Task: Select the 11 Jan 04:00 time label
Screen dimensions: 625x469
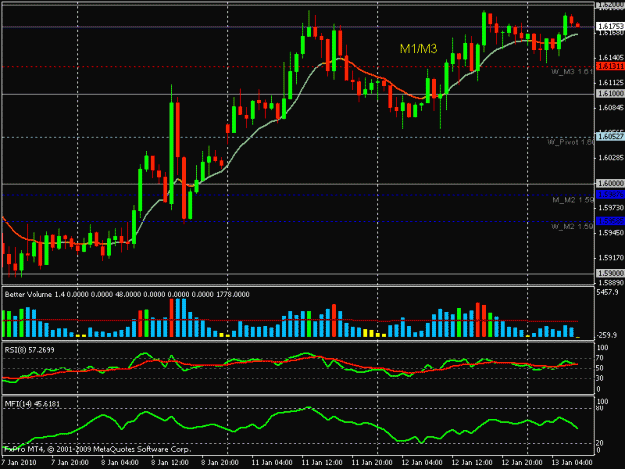Action: coord(271,463)
